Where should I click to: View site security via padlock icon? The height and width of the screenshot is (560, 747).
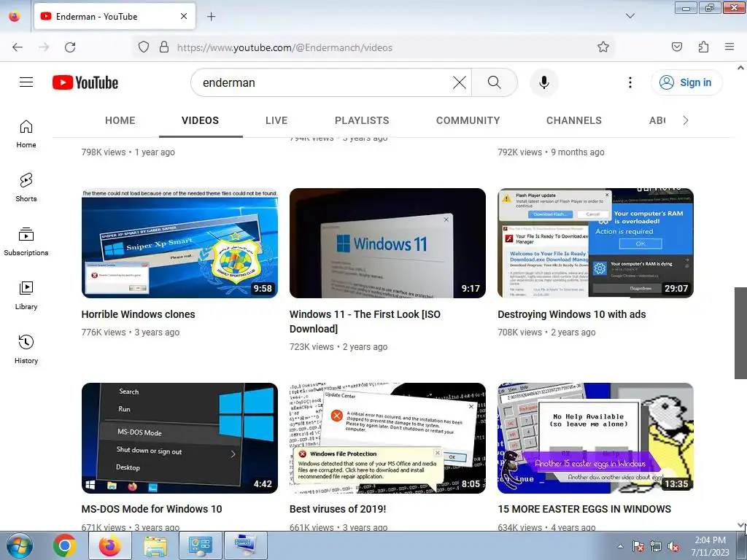point(164,47)
